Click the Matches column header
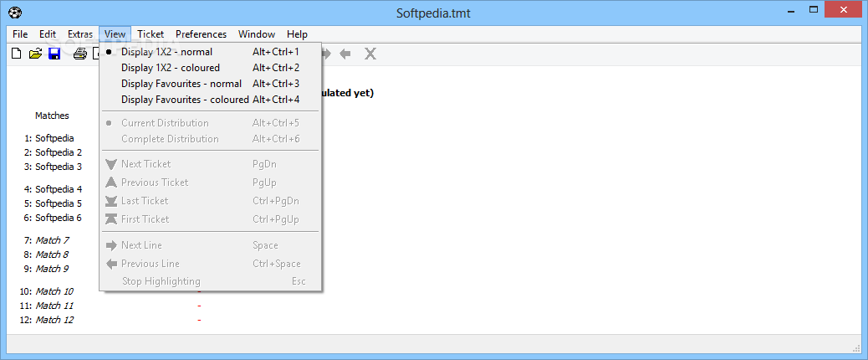This screenshot has height=360, width=868. coord(52,116)
